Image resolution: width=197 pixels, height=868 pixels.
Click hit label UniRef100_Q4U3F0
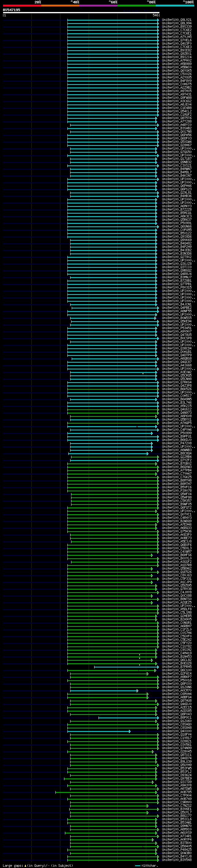[x=176, y=43]
